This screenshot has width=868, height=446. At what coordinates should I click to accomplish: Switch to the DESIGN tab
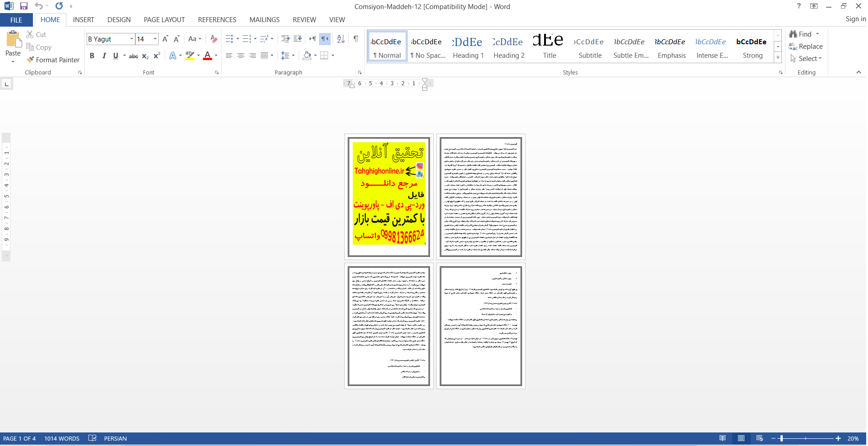(x=119, y=20)
